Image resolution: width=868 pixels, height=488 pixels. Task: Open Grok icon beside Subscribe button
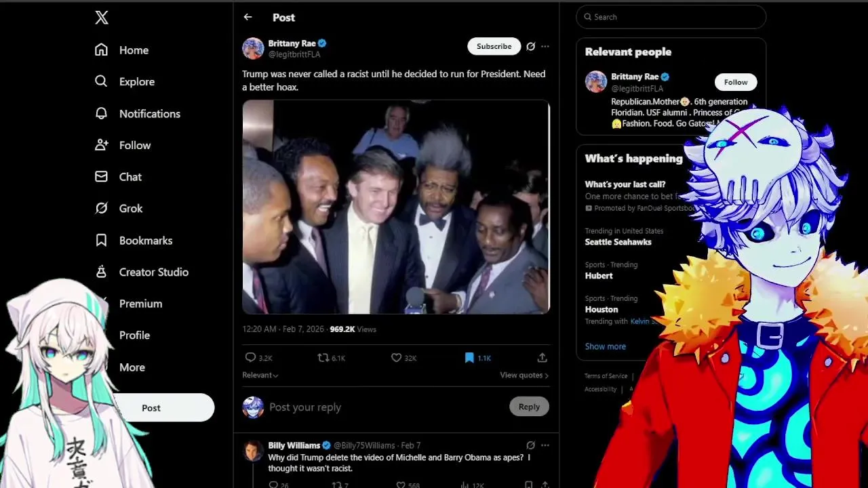point(530,46)
